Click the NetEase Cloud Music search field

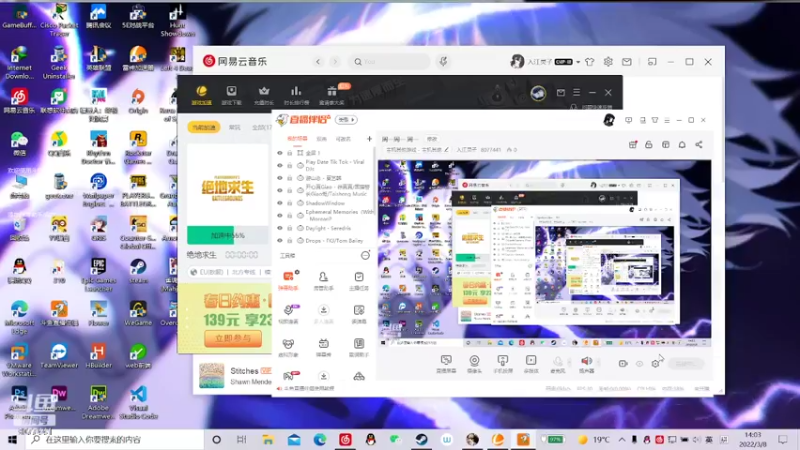389,62
